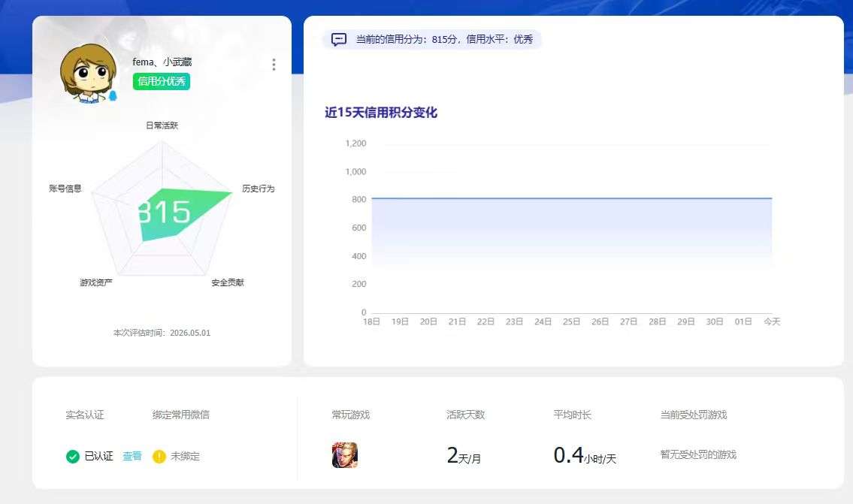Viewport: 853px width, 504px height.
Task: Click the 今天 label on chart axis
Action: [x=772, y=322]
